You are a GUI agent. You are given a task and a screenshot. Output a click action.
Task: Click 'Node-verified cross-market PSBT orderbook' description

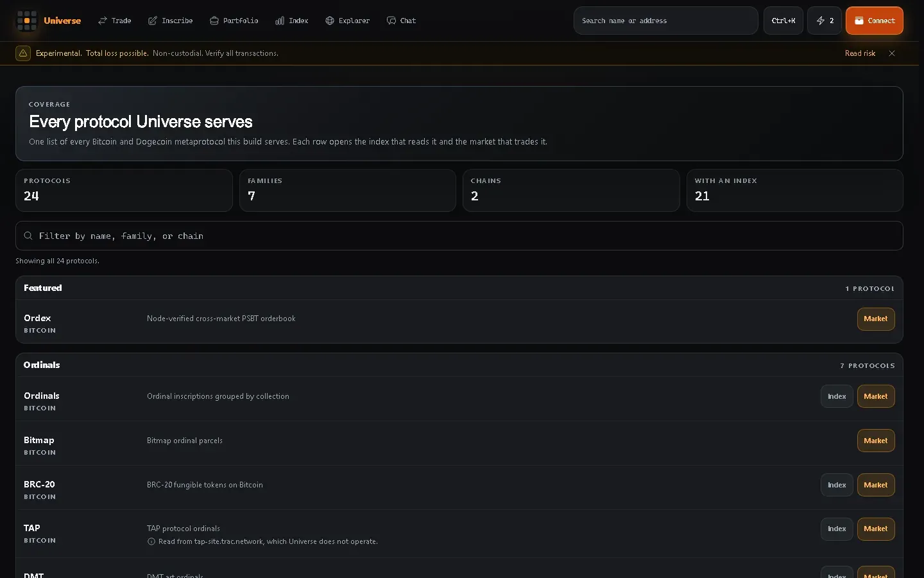(x=221, y=319)
